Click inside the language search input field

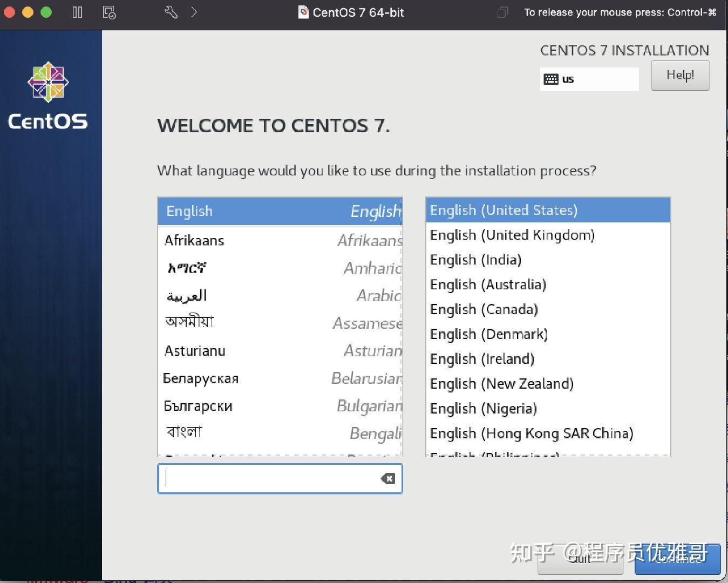(270, 478)
